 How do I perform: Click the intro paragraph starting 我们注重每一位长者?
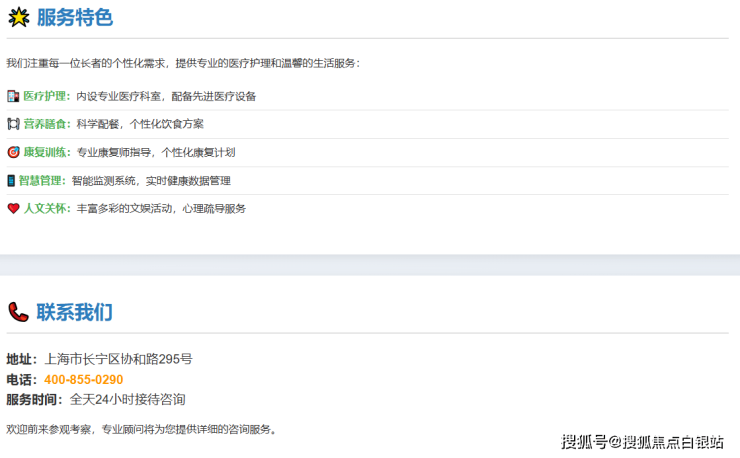(x=182, y=63)
